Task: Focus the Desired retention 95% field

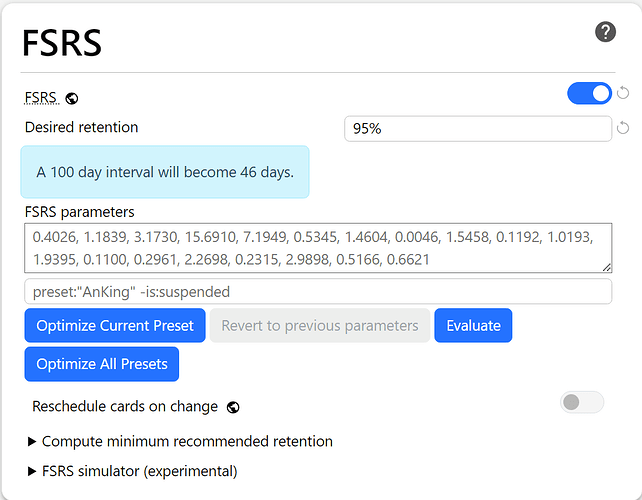Action: coord(478,129)
